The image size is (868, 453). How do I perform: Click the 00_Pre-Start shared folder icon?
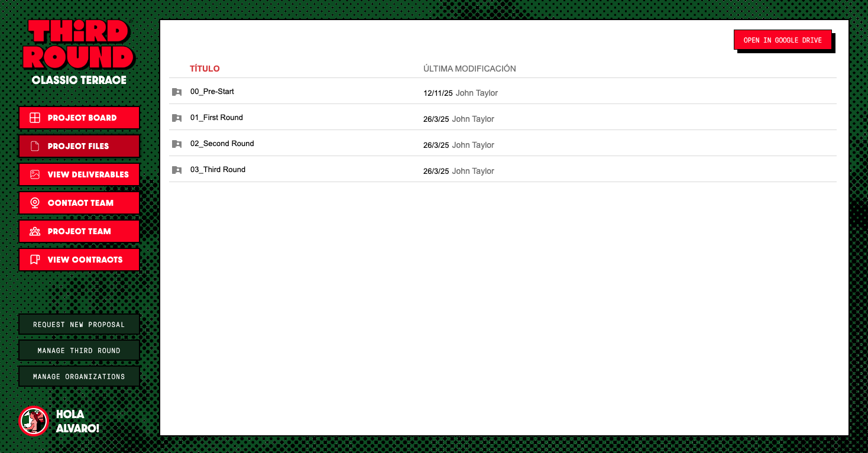pyautogui.click(x=177, y=92)
